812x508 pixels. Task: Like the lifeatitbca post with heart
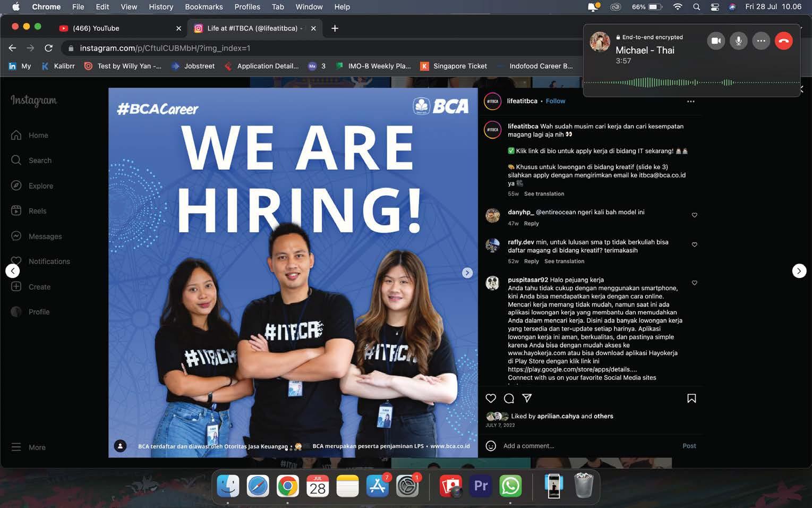click(x=491, y=399)
